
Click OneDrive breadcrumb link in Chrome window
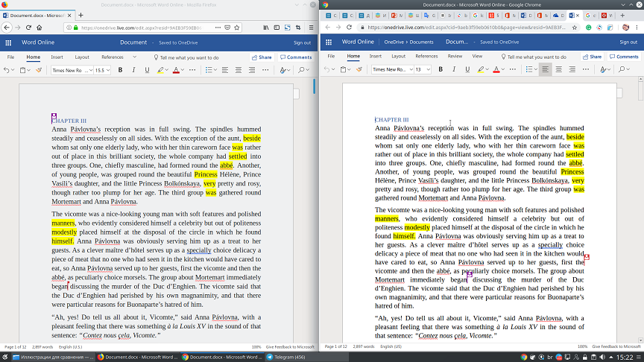coord(394,42)
